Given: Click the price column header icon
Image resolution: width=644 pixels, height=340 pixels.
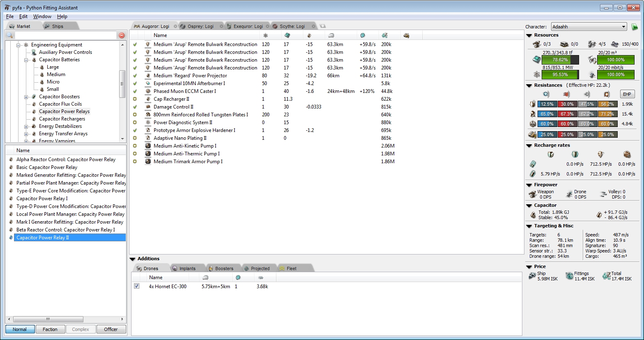Looking at the screenshot, I should [x=385, y=35].
